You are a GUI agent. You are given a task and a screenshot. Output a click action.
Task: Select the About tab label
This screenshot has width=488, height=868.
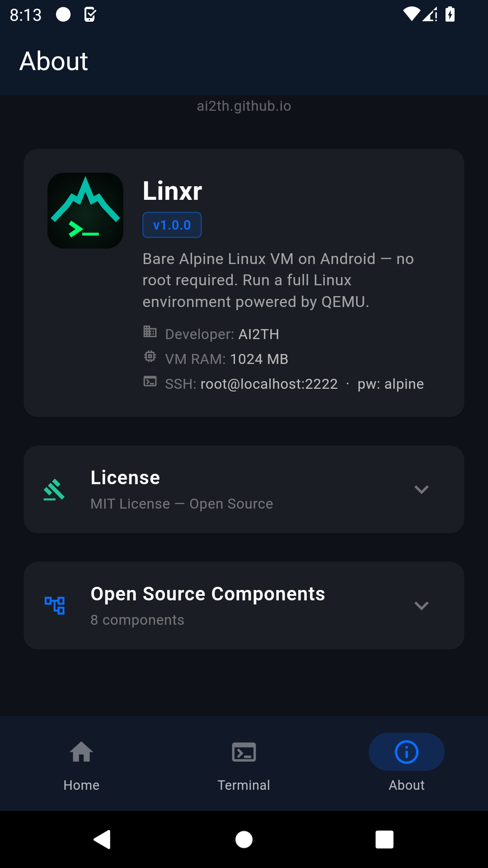tap(407, 785)
